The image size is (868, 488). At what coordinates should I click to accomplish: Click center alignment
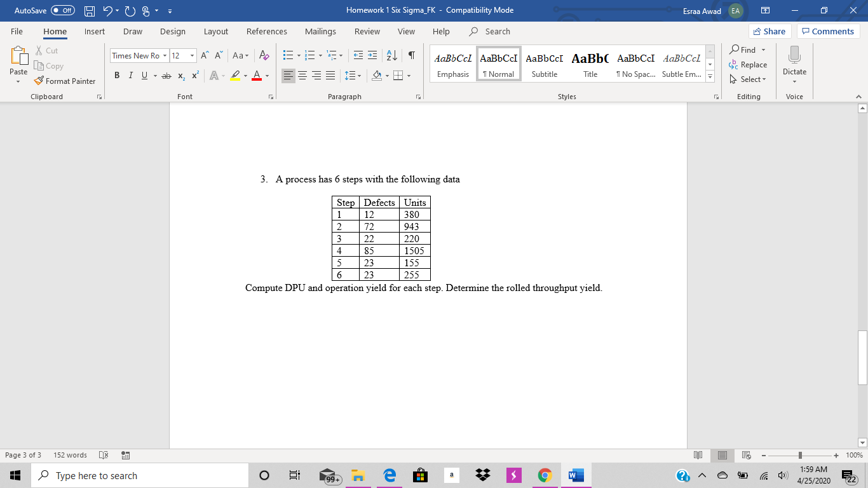[302, 75]
